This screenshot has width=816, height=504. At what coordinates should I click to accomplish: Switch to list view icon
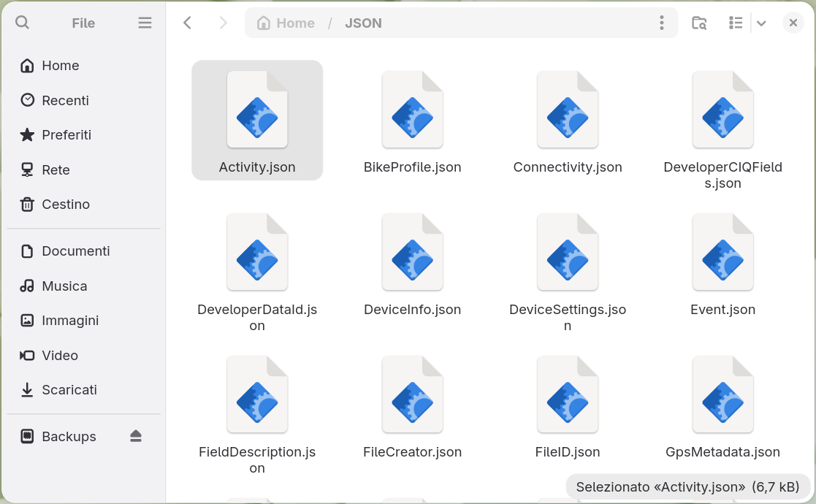736,23
